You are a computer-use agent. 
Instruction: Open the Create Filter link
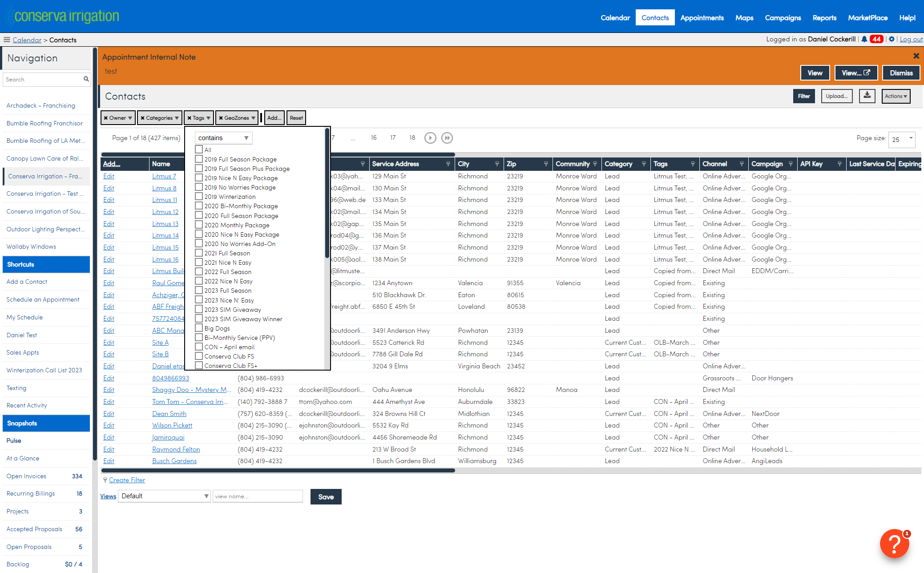(x=127, y=480)
